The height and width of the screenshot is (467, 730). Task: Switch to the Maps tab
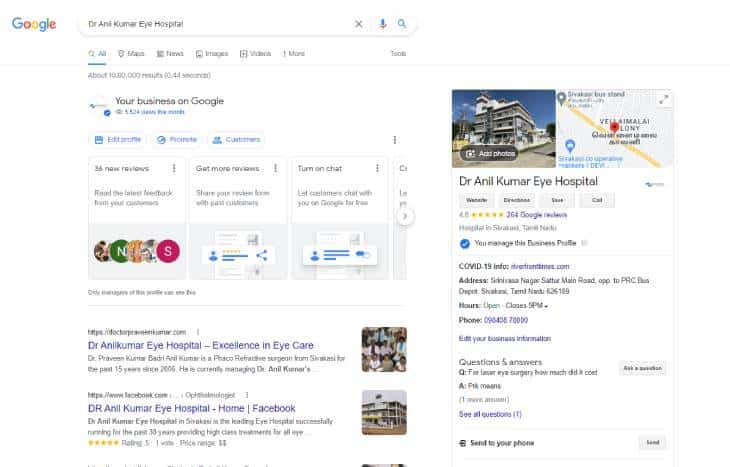pos(131,54)
